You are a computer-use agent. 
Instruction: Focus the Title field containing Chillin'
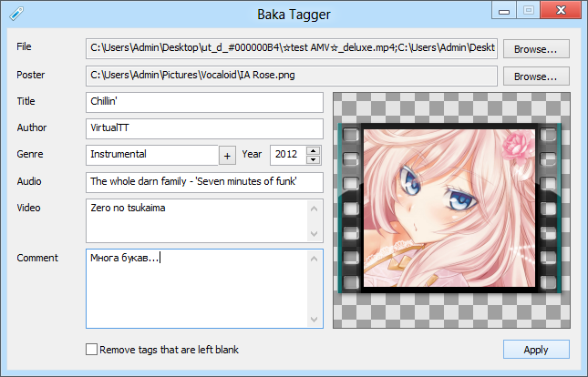204,102
